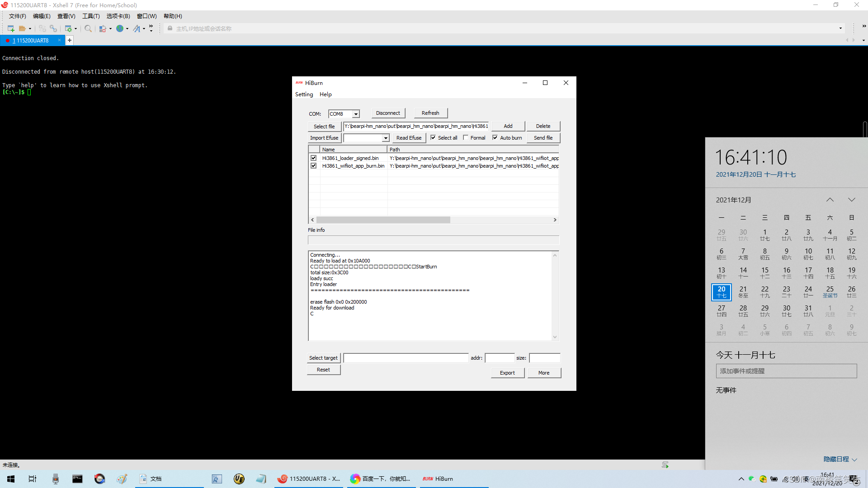Open the 工具(T) menu in Xshell
868x488 pixels.
pyautogui.click(x=90, y=16)
